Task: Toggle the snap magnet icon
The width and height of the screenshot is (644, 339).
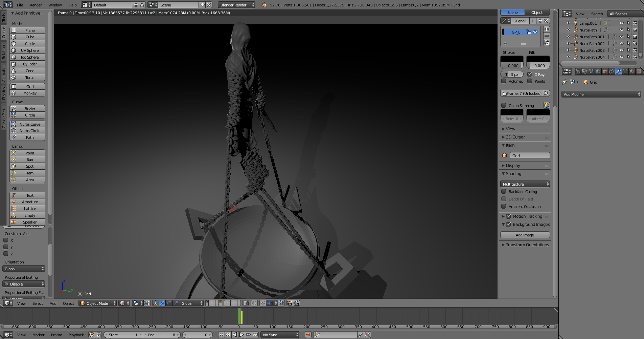Action: pyautogui.click(x=262, y=303)
